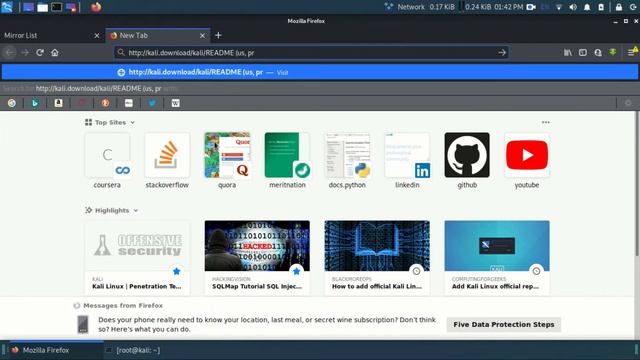Open the github top site tile
This screenshot has height=360, width=640.
click(467, 161)
